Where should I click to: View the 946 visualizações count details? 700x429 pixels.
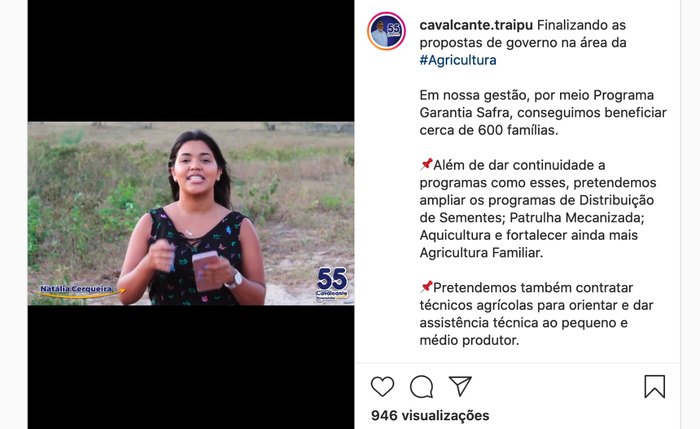(430, 416)
